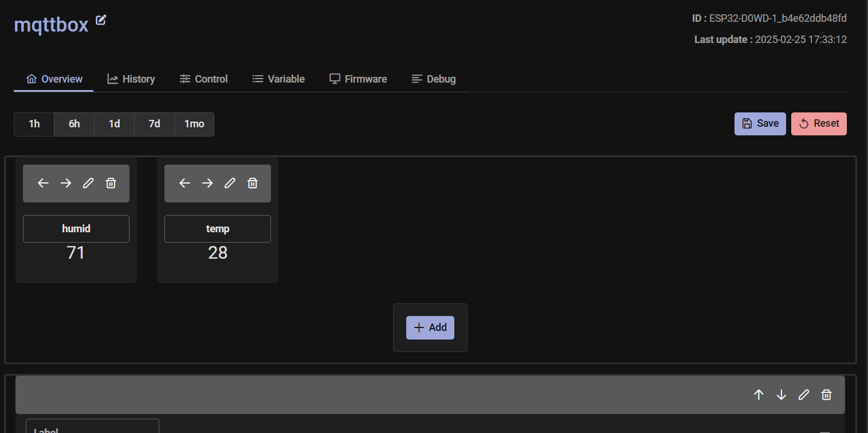The height and width of the screenshot is (433, 868).
Task: Move the bottom panel down with the arrow icon
Action: [781, 395]
